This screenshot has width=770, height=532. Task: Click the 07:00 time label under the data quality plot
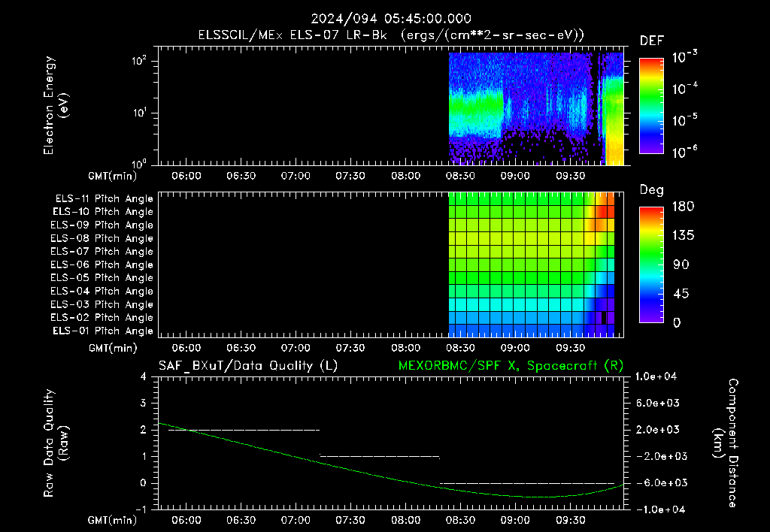[x=296, y=520]
